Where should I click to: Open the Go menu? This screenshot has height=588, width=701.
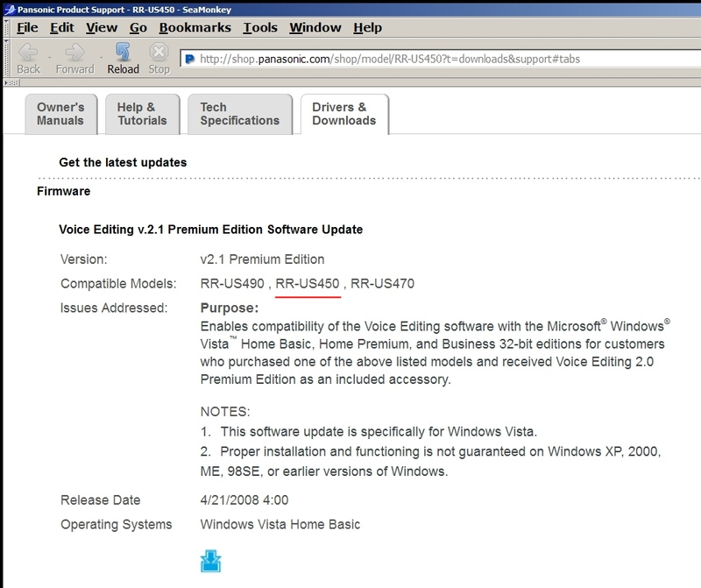point(138,28)
